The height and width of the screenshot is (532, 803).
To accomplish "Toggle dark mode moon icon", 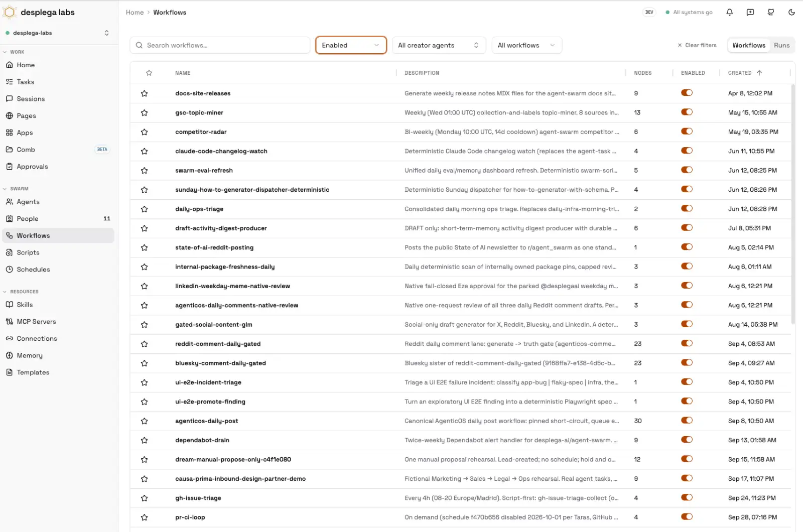I will 791,13.
